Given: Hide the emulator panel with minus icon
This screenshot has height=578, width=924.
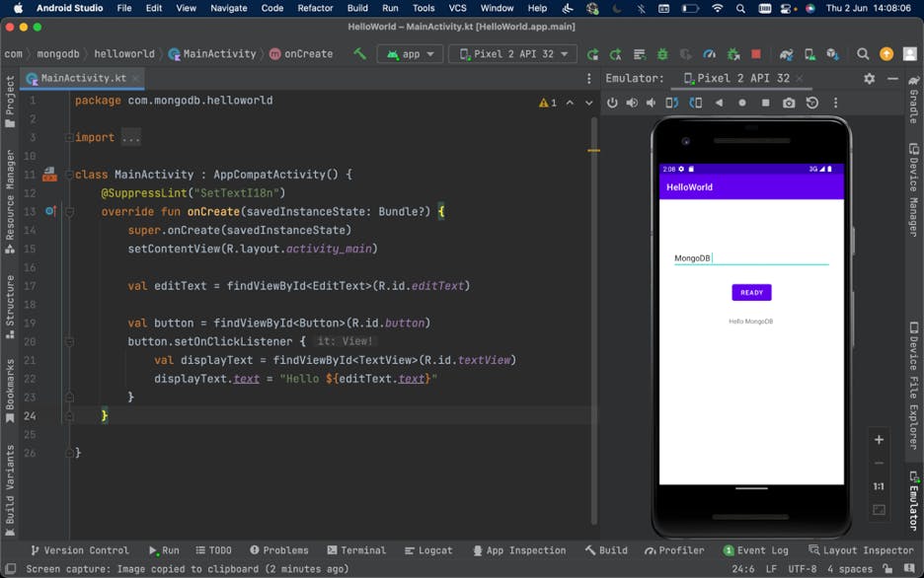Looking at the screenshot, I should click(x=892, y=78).
